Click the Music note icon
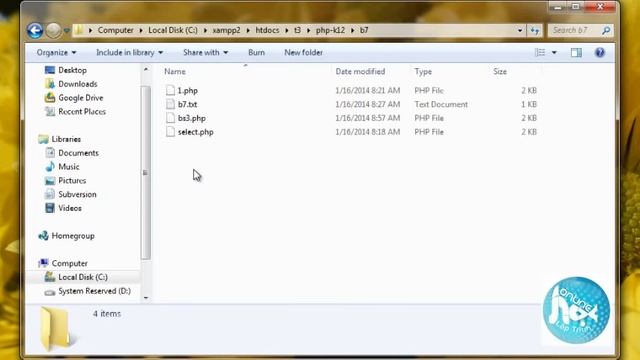Image resolution: width=640 pixels, height=360 pixels. click(x=50, y=167)
